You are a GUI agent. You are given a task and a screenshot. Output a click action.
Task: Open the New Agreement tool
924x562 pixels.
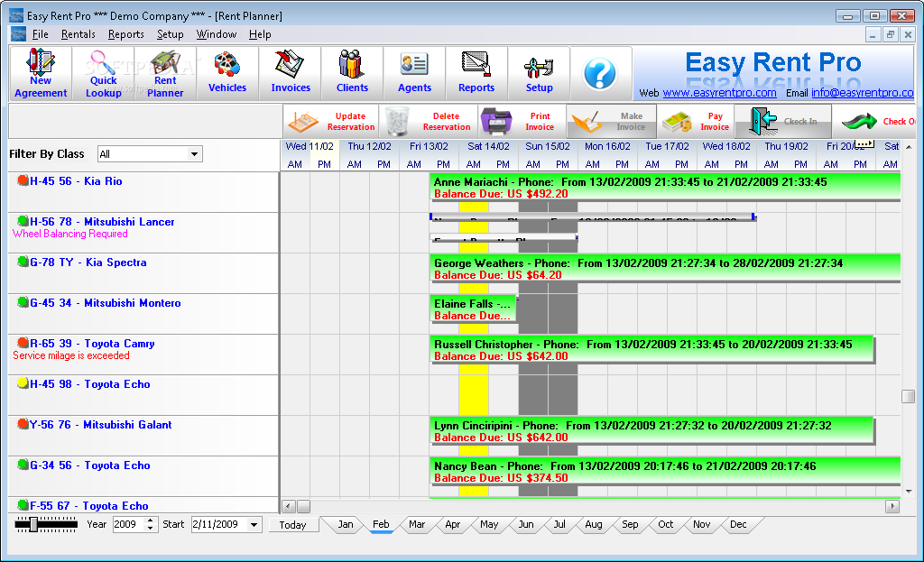41,73
